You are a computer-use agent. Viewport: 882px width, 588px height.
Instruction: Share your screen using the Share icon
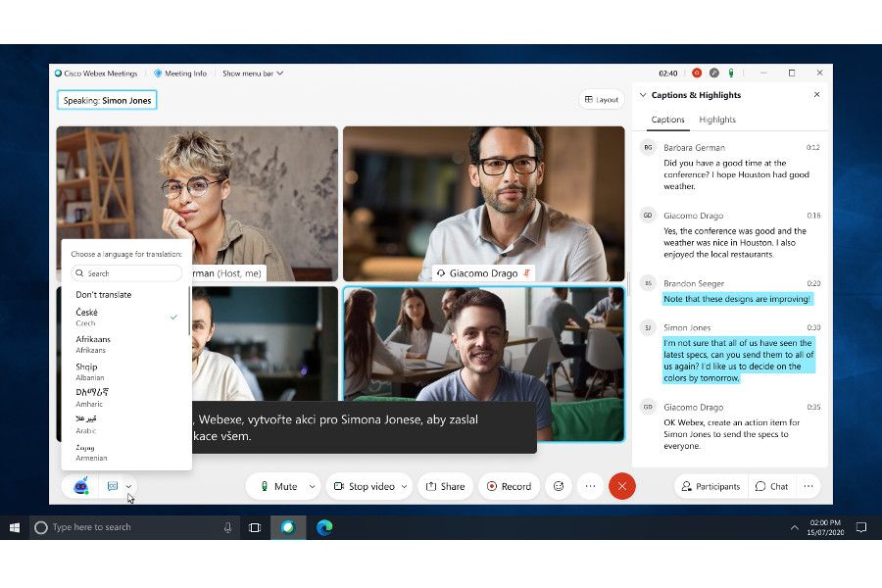(445, 486)
